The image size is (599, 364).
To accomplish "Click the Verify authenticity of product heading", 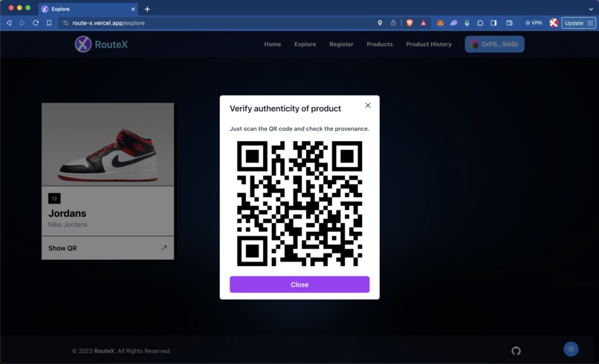I will pyautogui.click(x=285, y=108).
